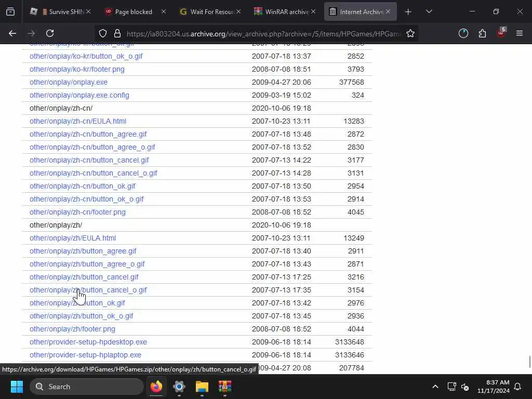Open other/onplay/zh-cn/footer.png link
Screen dimensions: 532x399
click(77, 212)
